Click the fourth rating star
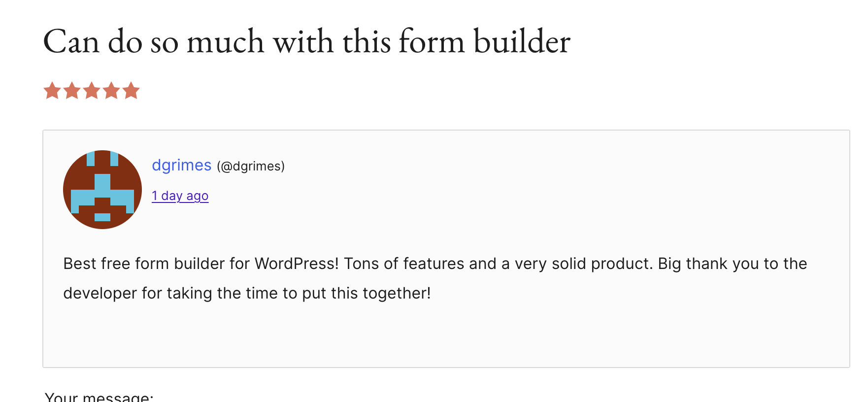868x402 pixels. tap(111, 91)
